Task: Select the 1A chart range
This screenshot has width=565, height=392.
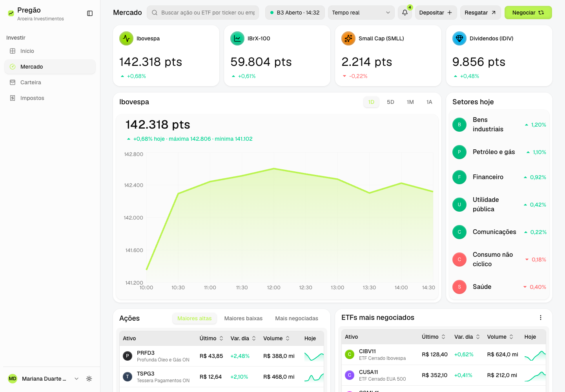Action: [x=429, y=102]
